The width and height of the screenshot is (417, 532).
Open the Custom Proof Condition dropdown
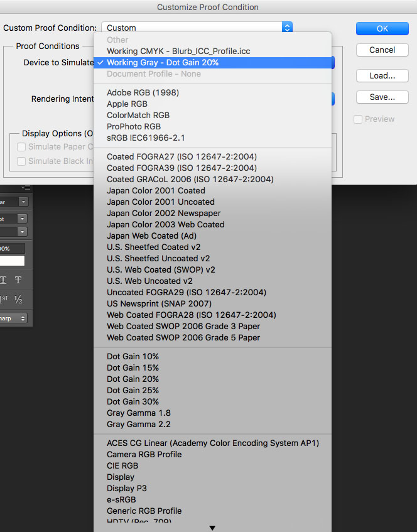pyautogui.click(x=287, y=28)
